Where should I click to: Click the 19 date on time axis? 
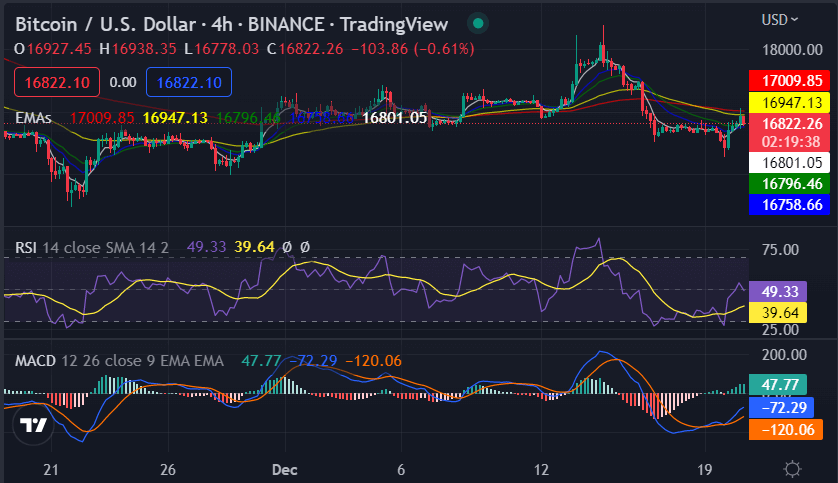(704, 470)
